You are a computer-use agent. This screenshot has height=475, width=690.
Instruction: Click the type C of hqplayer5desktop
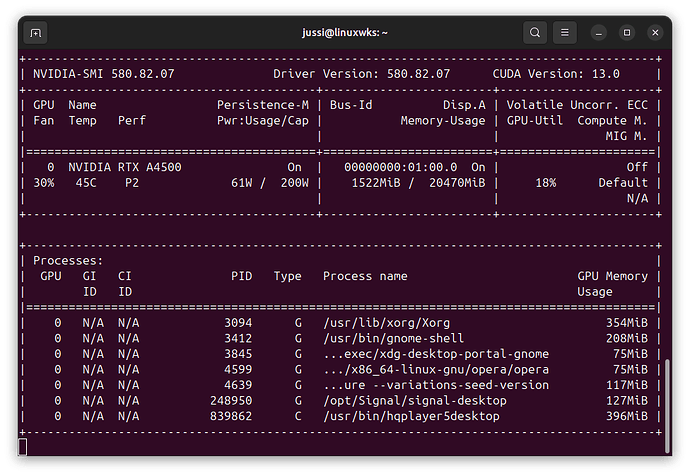[x=298, y=416]
